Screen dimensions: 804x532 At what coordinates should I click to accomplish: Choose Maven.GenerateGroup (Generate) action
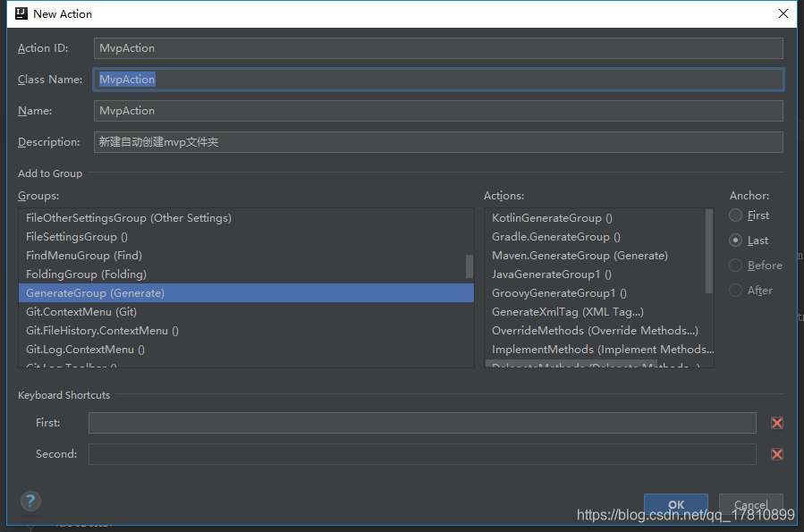click(595, 255)
